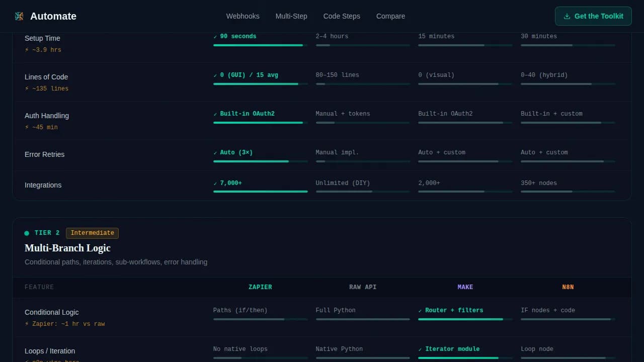Click the Zapier 'Built-in OAuth2' checked value

tap(247, 114)
